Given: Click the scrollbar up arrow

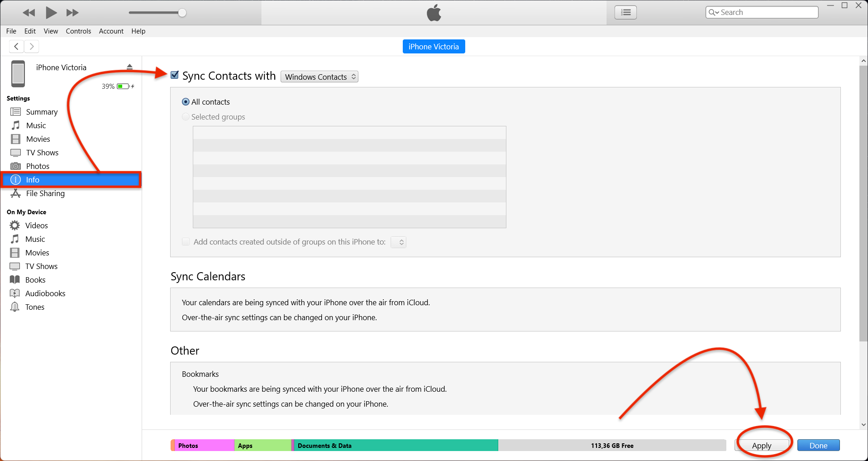Looking at the screenshot, I should coord(863,61).
